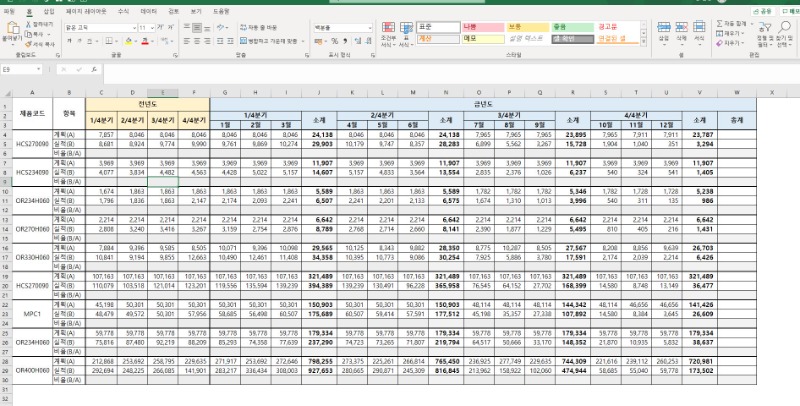Open Conditional Formatting (조건부 서식)

pos(388,35)
